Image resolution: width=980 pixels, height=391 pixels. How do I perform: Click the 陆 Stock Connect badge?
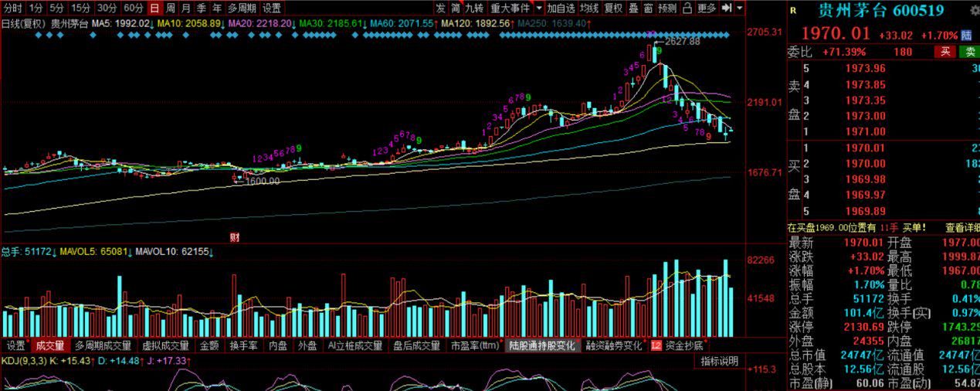(966, 35)
